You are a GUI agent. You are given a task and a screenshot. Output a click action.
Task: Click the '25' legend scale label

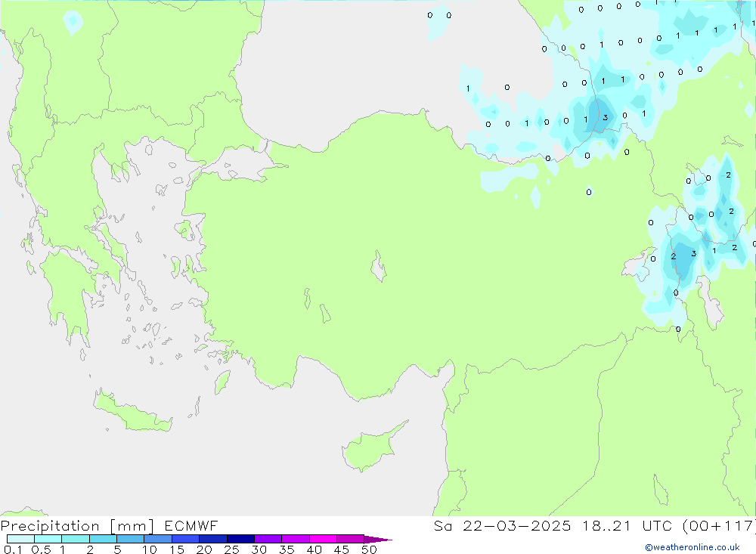point(231,549)
